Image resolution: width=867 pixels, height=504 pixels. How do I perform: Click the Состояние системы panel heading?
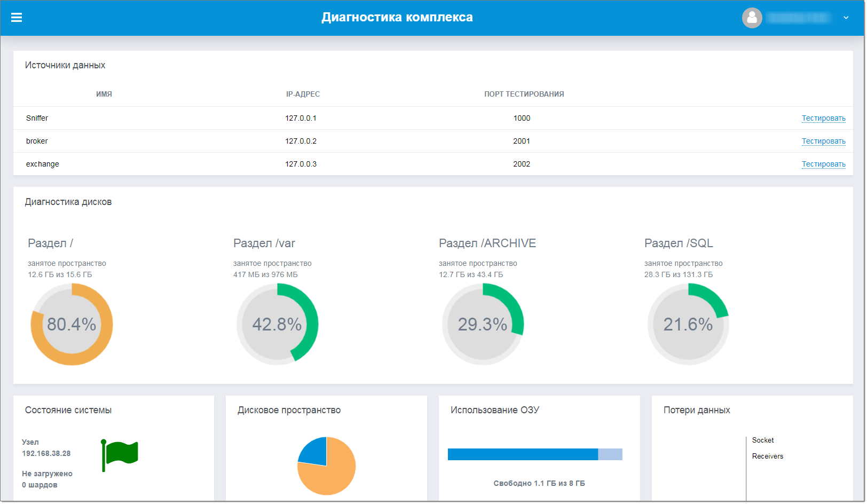pos(68,410)
